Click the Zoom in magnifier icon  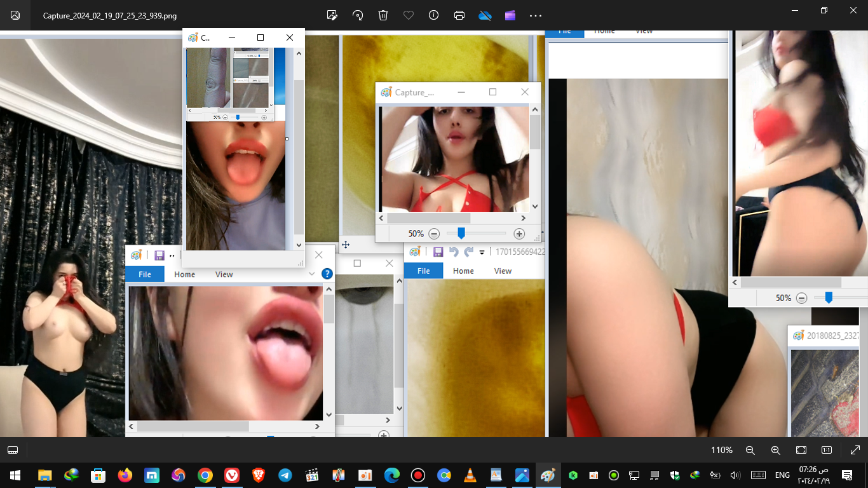tap(775, 450)
